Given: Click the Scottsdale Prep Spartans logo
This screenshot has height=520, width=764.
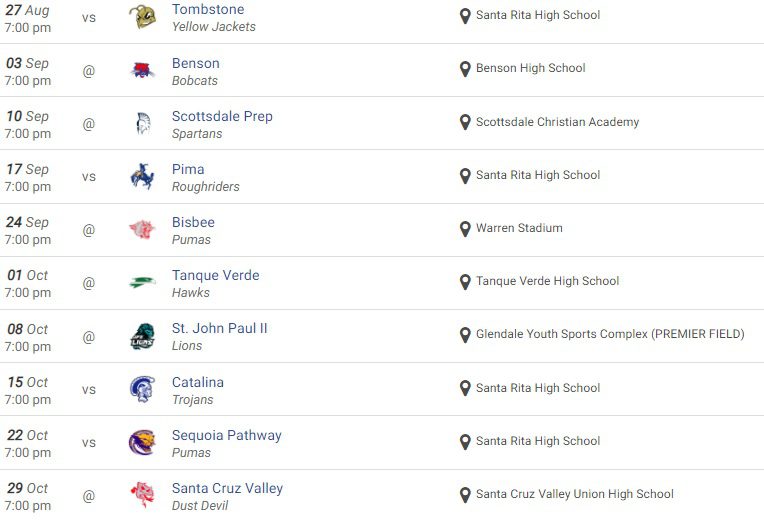Looking at the screenshot, I should click(x=142, y=123).
